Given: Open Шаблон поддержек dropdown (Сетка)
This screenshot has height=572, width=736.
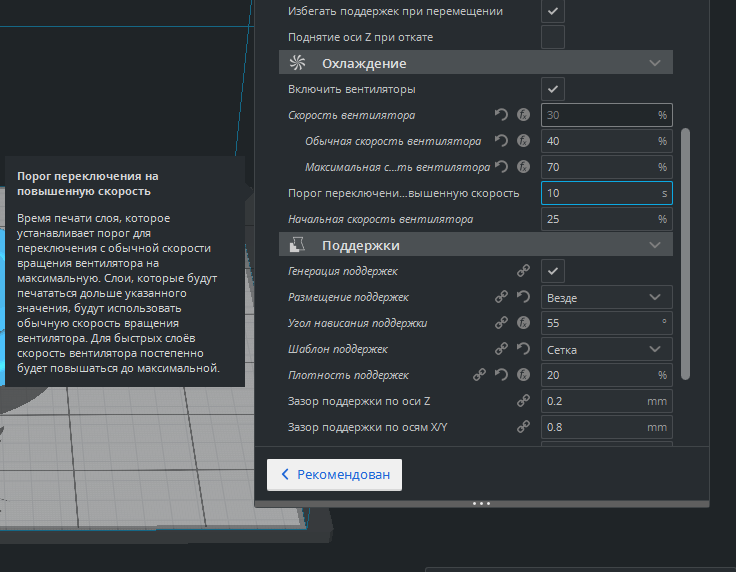Looking at the screenshot, I should click(x=606, y=349).
